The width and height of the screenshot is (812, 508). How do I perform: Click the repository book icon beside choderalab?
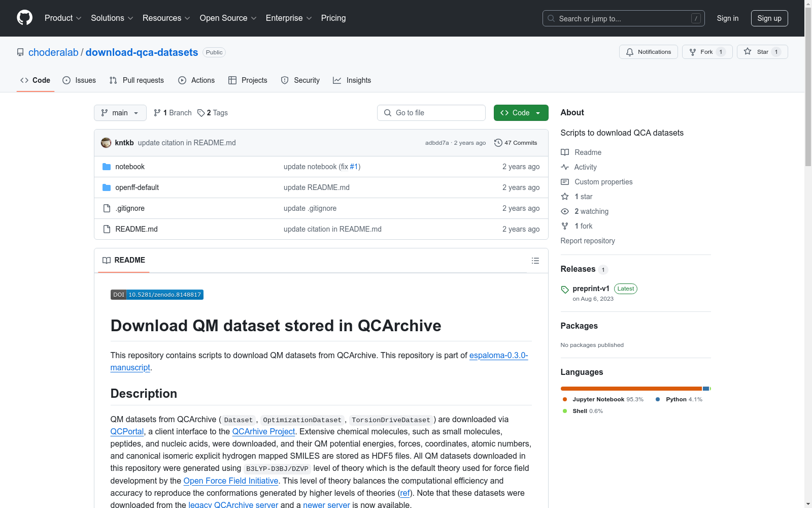pos(20,52)
